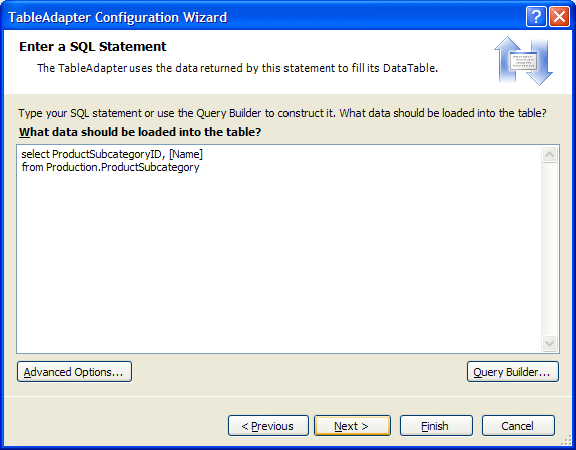576x450 pixels.
Task: Click the window resize grip corner
Action: [x=568, y=441]
